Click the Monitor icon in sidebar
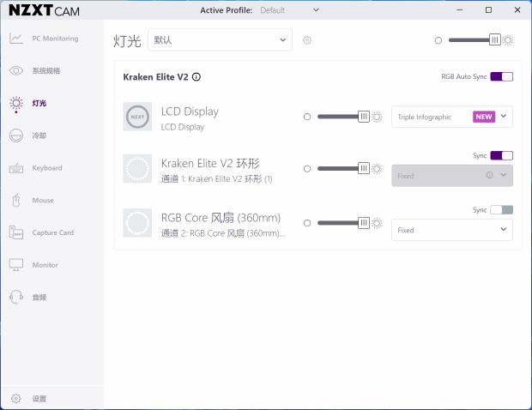This screenshot has width=532, height=410. [x=16, y=265]
